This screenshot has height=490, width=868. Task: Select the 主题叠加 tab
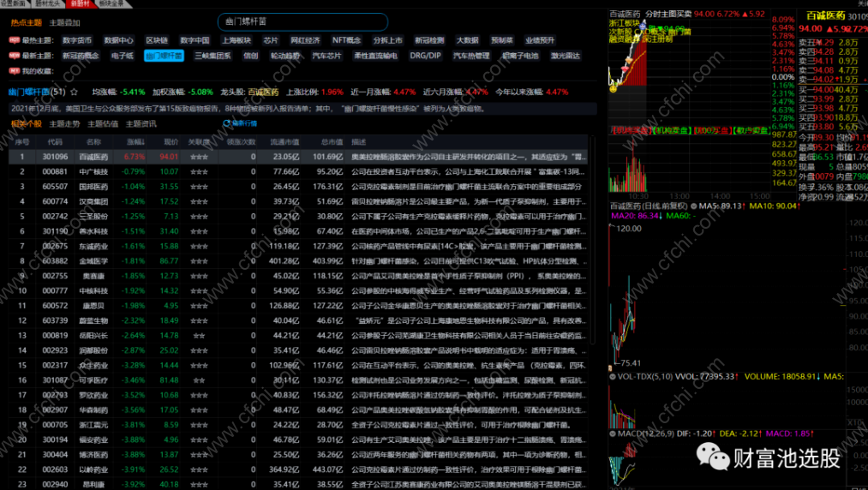pyautogui.click(x=64, y=22)
